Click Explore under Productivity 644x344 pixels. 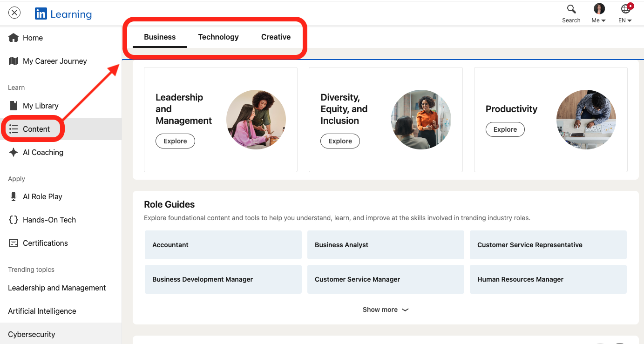point(505,129)
